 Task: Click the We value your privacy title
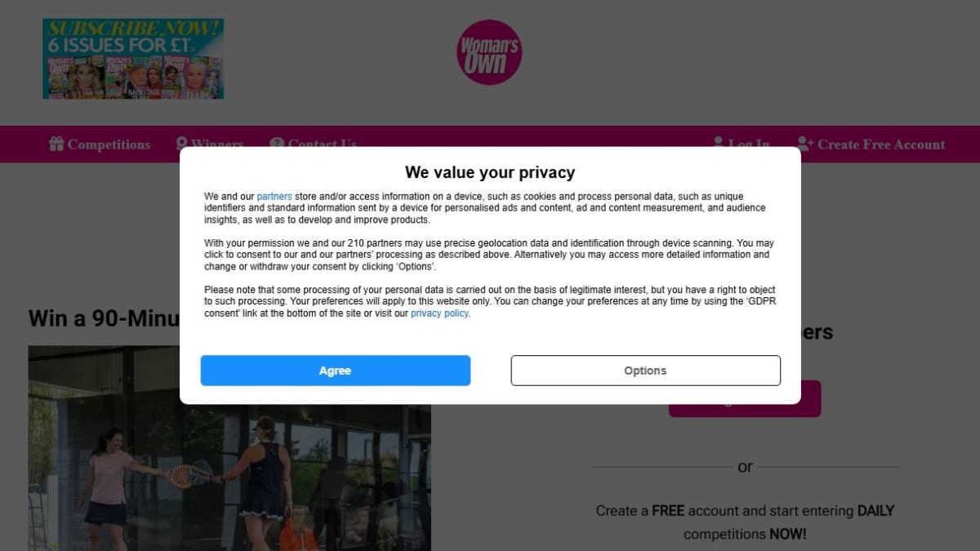[x=490, y=172]
